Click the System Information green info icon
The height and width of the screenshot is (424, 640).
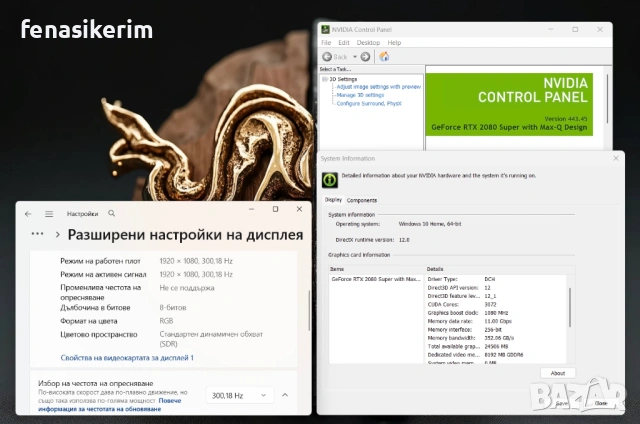click(330, 180)
